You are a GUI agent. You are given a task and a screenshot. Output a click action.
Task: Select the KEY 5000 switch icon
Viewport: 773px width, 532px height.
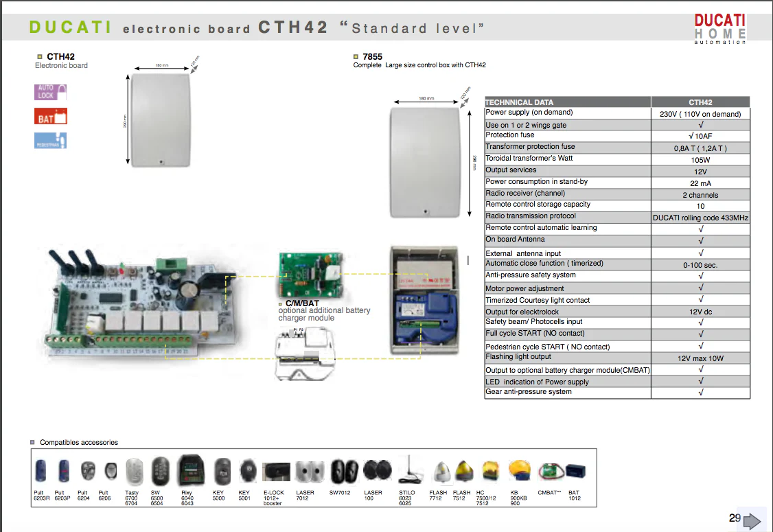pos(221,471)
